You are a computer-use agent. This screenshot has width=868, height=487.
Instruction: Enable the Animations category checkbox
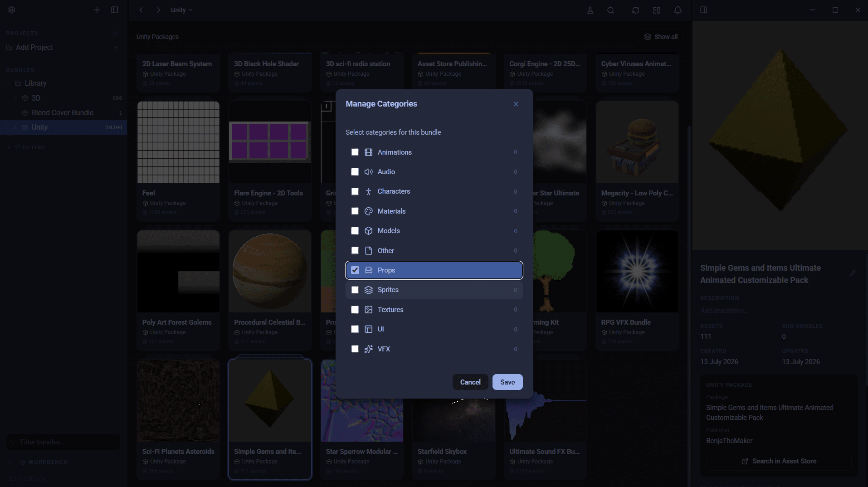(x=355, y=152)
